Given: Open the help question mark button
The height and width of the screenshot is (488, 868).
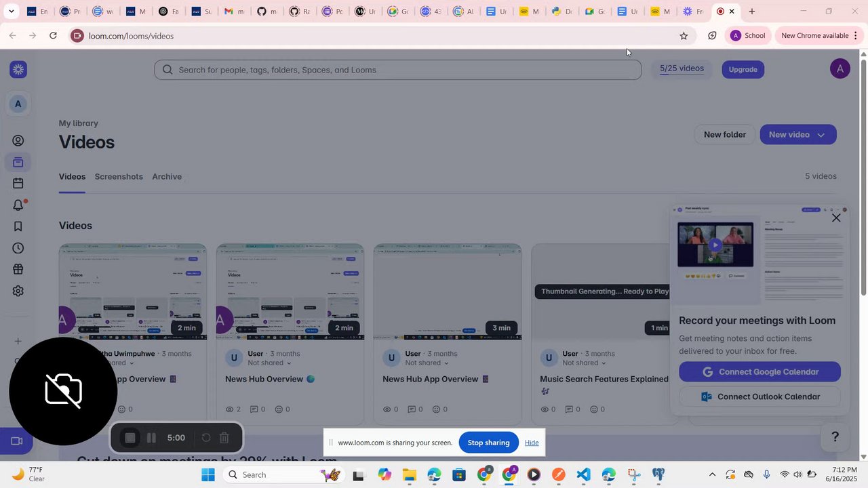Looking at the screenshot, I should coord(835,436).
